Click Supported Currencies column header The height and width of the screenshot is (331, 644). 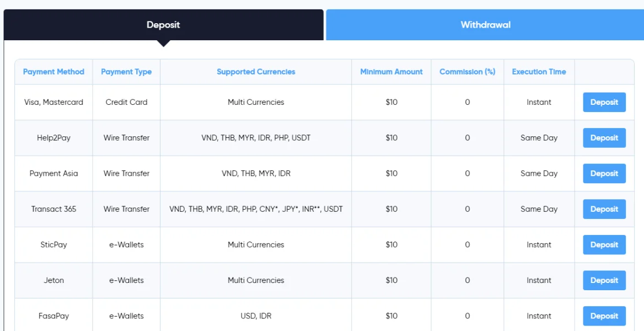tap(256, 72)
